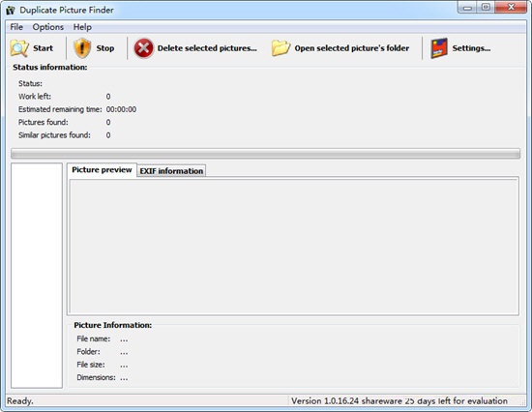532x412 pixels.
Task: Click the Start magnifier icon
Action: click(x=19, y=48)
